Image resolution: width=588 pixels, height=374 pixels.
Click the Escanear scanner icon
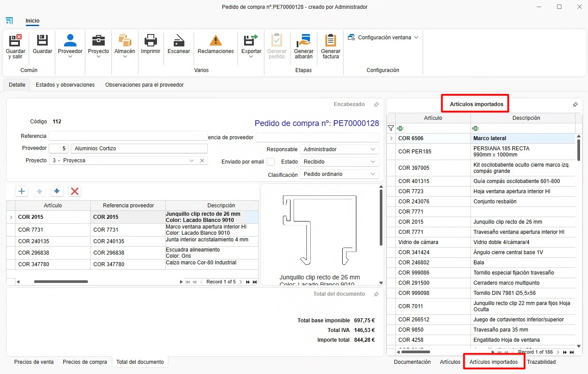pos(179,40)
